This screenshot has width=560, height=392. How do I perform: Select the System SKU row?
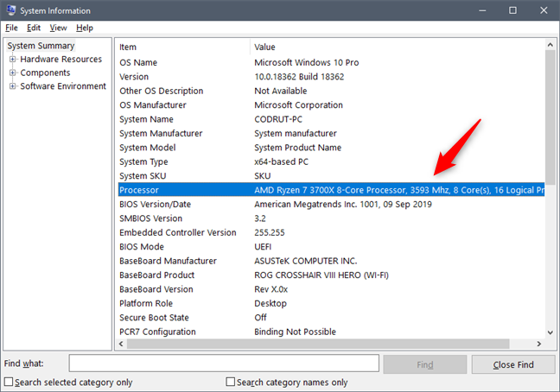331,176
